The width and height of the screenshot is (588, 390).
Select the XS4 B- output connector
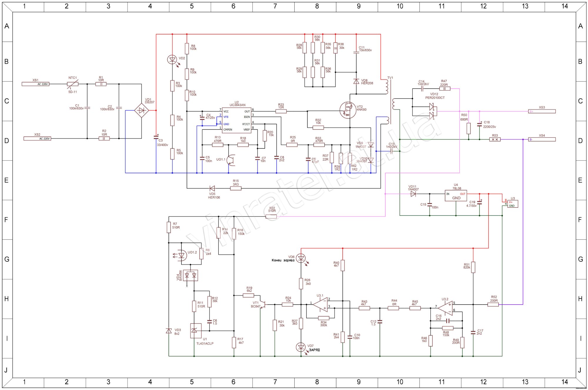pos(542,140)
